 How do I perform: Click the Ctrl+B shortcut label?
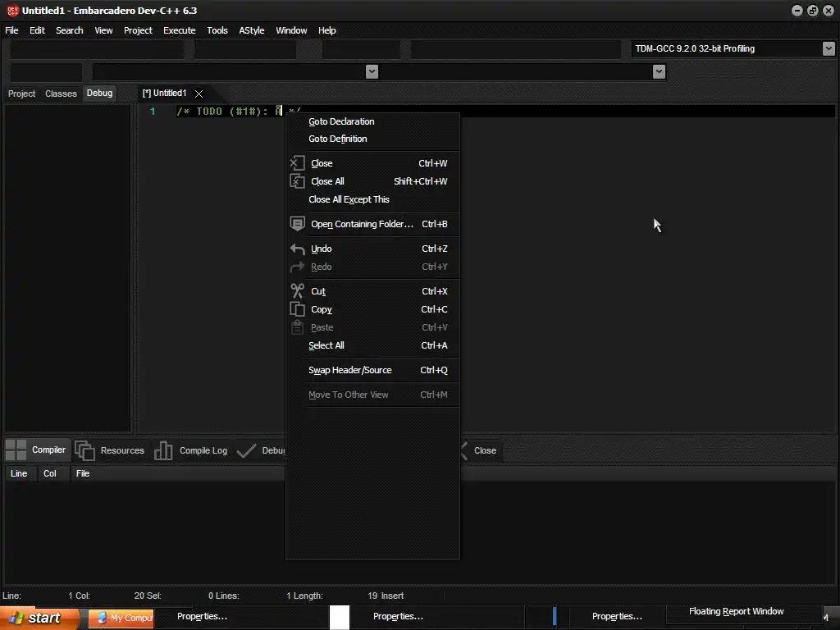pos(435,224)
